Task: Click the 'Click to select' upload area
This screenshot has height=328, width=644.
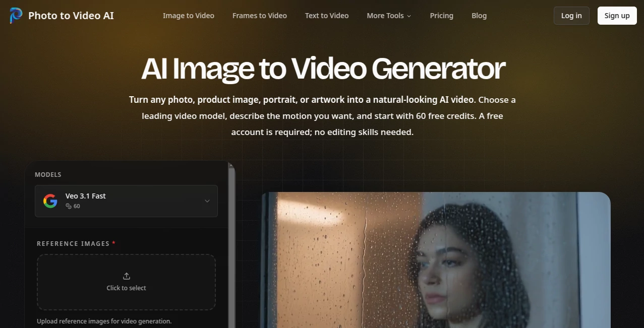Action: click(126, 282)
